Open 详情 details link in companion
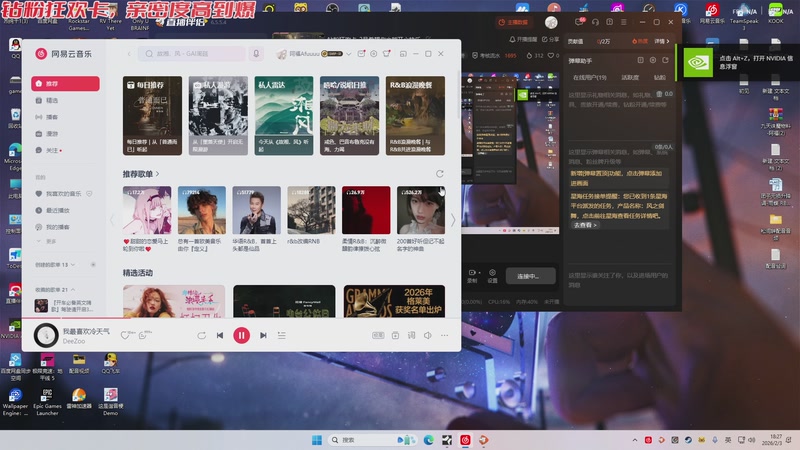Image resolution: width=800 pixels, height=450 pixels. pos(662,41)
